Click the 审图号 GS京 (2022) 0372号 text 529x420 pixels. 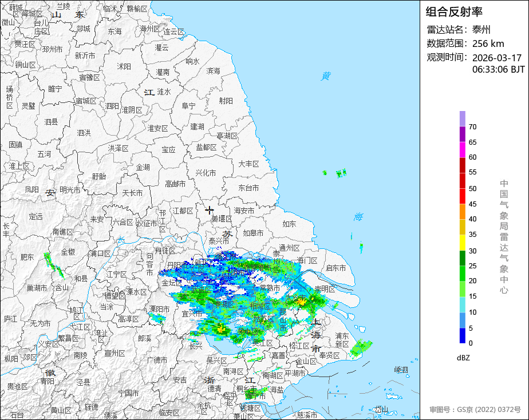tap(475, 410)
